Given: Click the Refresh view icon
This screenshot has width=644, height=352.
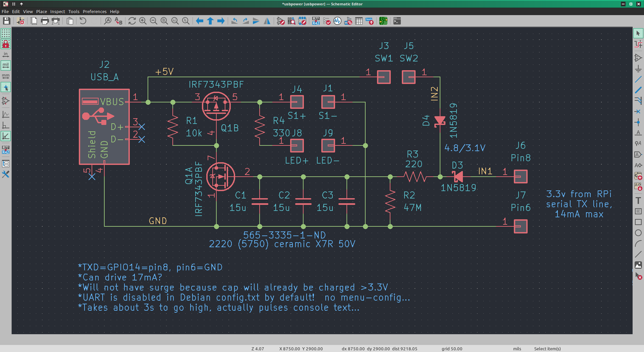Looking at the screenshot, I should point(132,21).
